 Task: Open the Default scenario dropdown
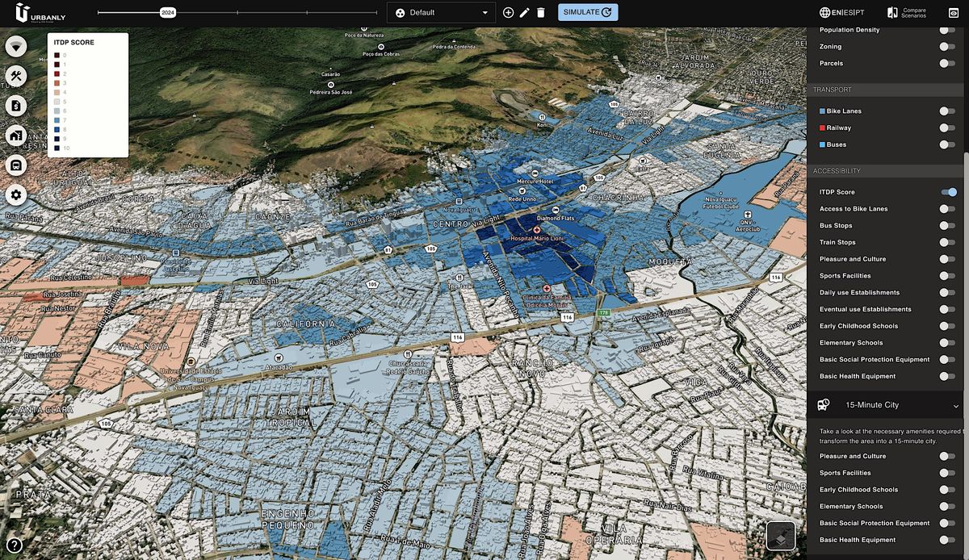pyautogui.click(x=441, y=12)
